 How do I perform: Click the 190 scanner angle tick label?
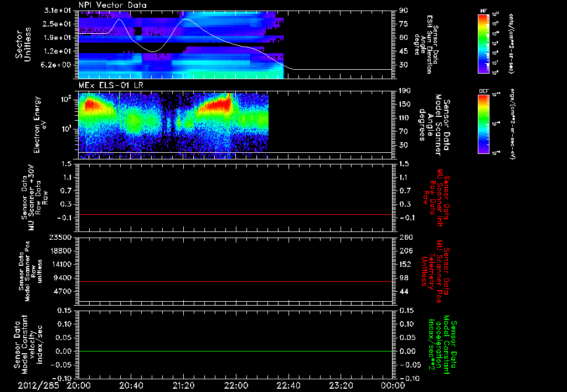pos(406,91)
